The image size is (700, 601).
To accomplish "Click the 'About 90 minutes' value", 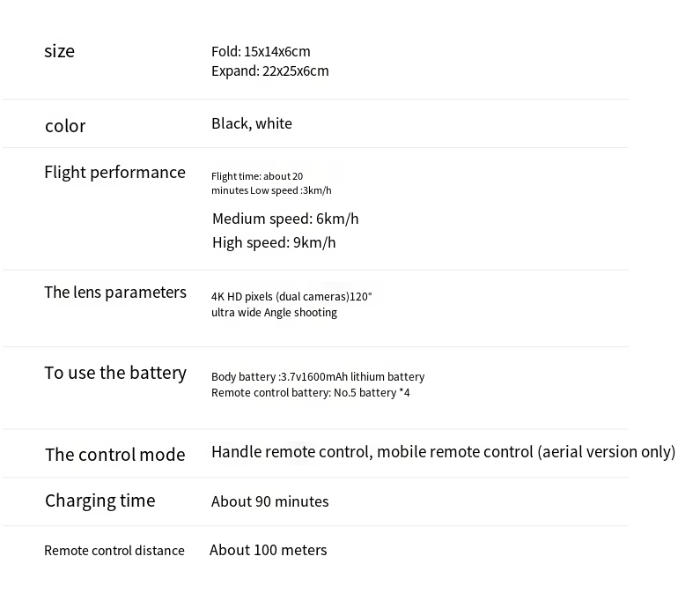I will tap(269, 501).
